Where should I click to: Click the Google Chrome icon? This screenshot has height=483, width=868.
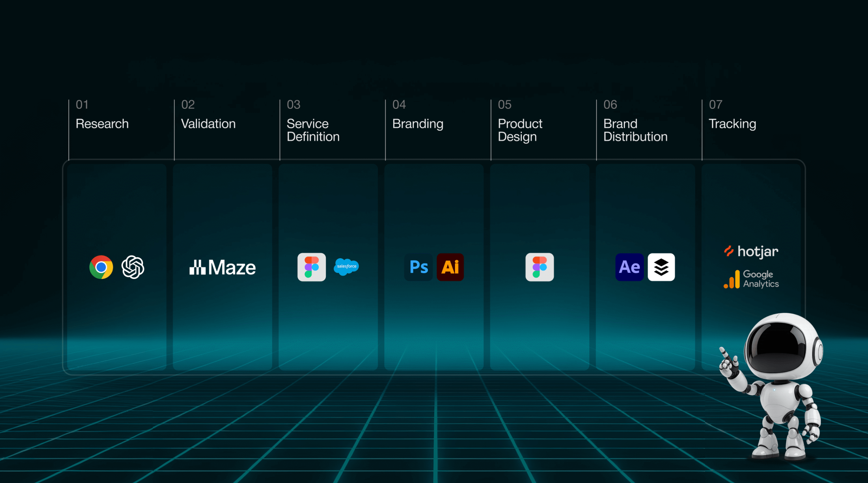(101, 267)
